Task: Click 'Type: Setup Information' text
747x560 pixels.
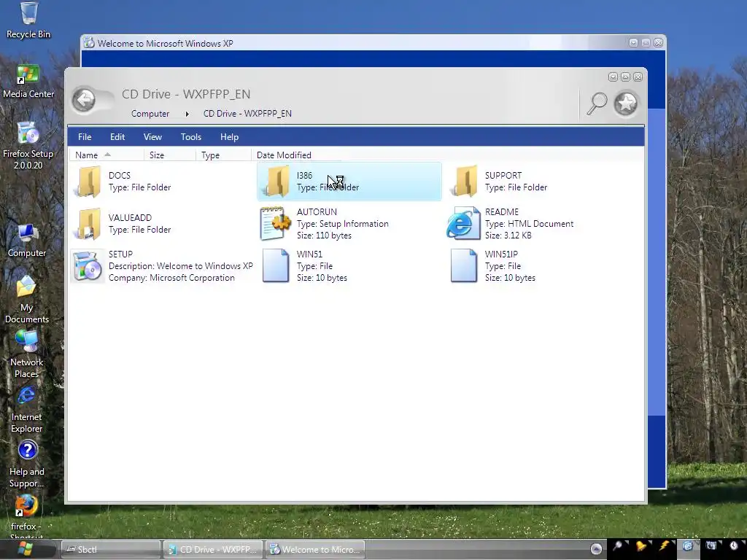Action: (x=343, y=224)
